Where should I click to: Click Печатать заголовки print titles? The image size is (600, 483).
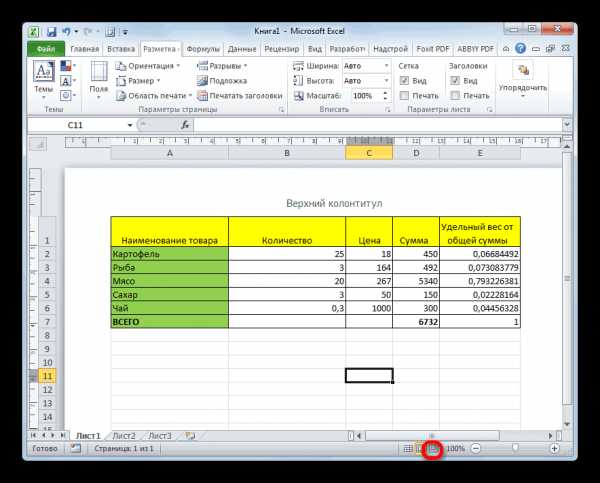pos(240,96)
